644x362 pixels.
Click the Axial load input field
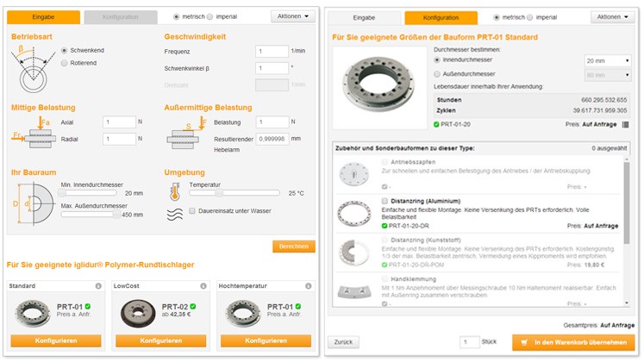119,122
